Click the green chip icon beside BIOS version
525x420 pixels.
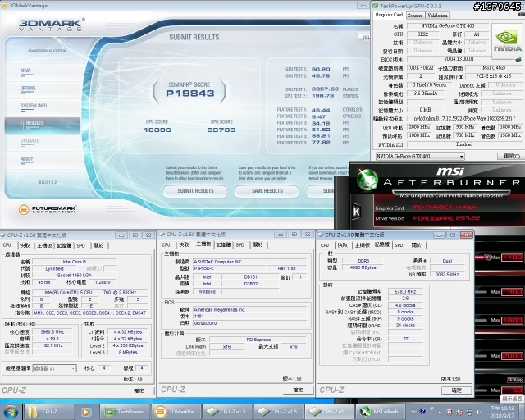(518, 59)
